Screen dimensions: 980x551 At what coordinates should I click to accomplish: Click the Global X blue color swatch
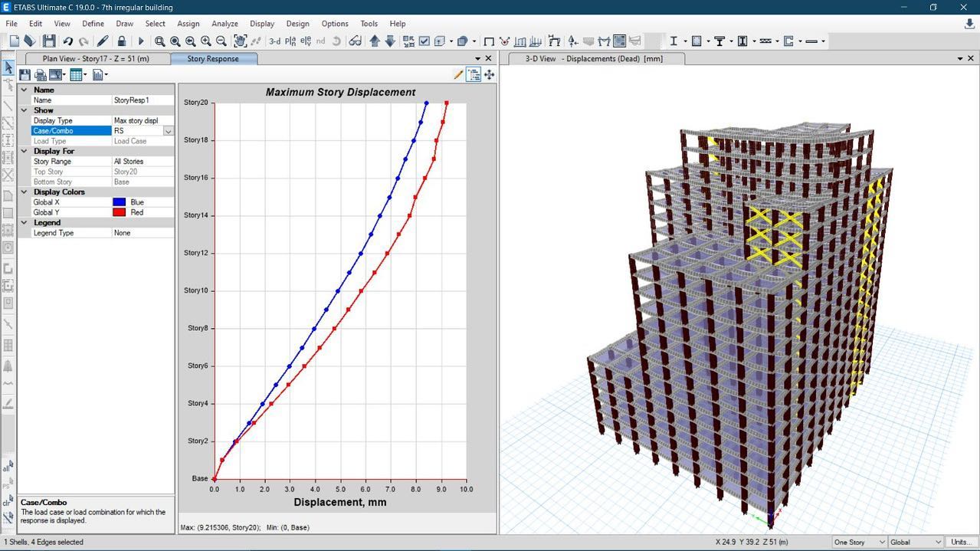pyautogui.click(x=119, y=202)
